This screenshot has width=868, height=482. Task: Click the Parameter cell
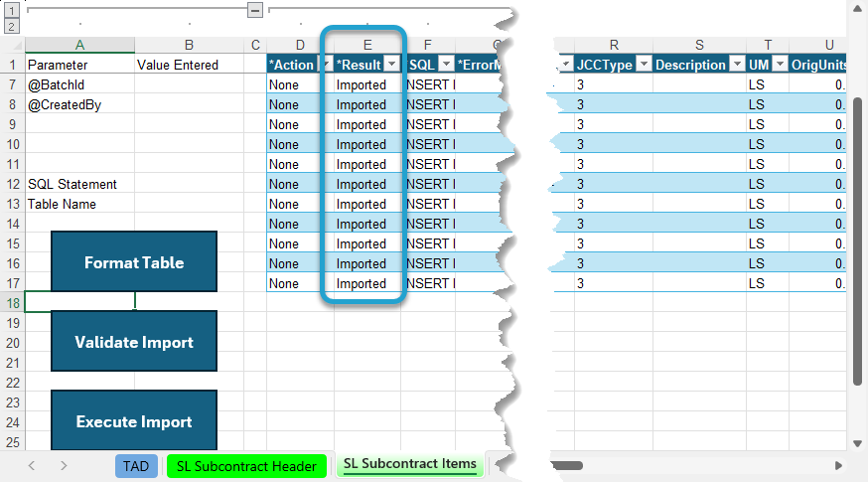point(79,65)
